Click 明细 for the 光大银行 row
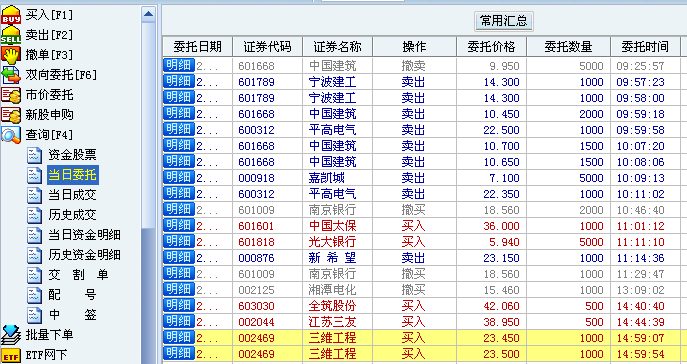Image resolution: width=687 pixels, height=364 pixels. pos(179,241)
